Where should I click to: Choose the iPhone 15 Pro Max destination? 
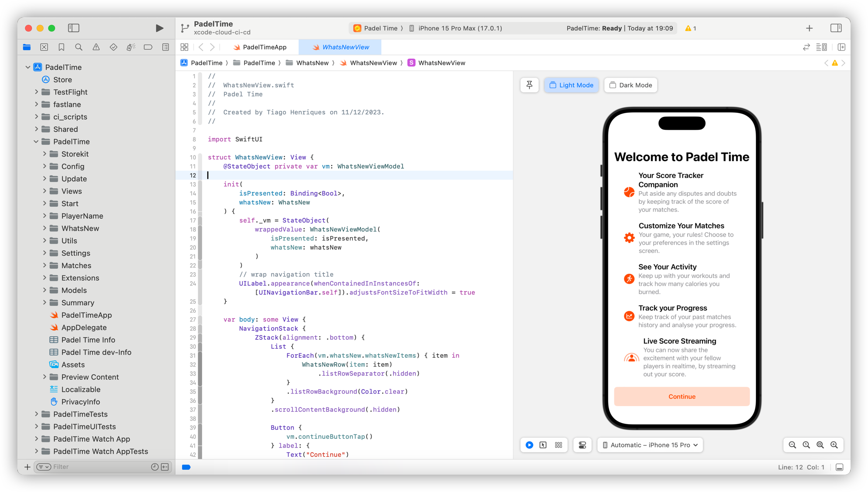[x=455, y=28]
